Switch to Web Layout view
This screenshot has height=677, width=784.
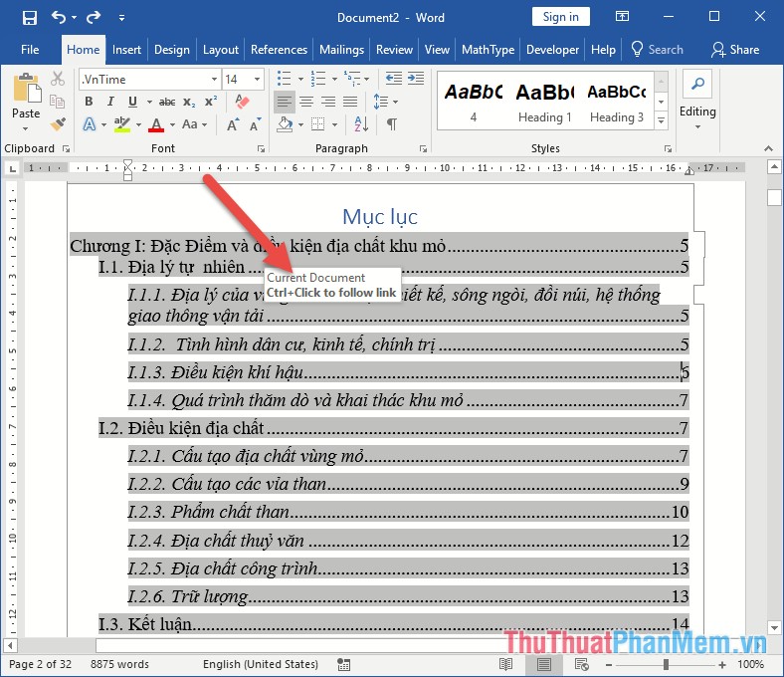(581, 664)
